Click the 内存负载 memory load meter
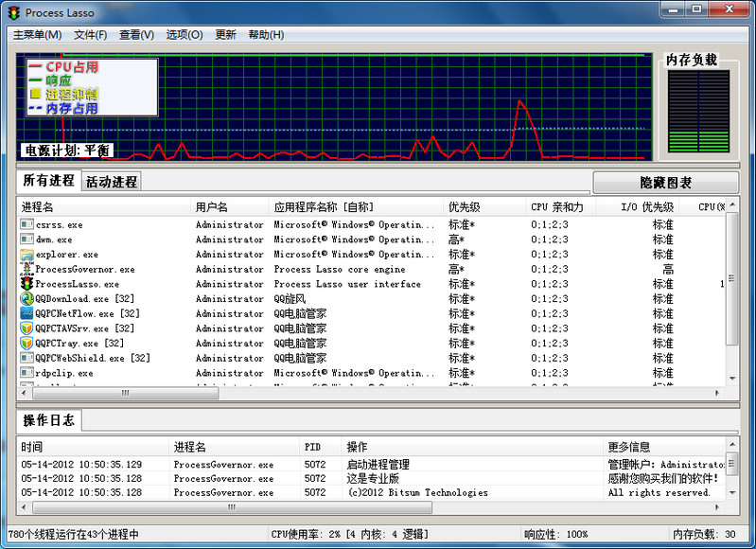Screen dimensions: 756x549 pos(698,112)
